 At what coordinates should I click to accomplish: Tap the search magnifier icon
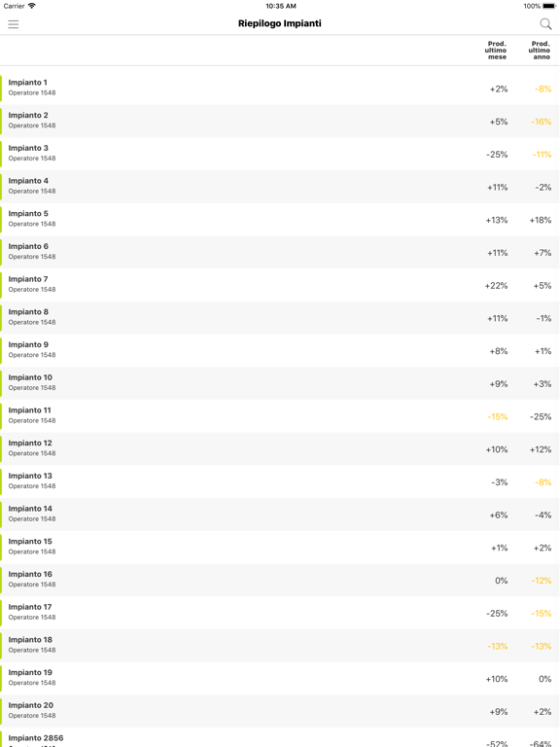545,23
